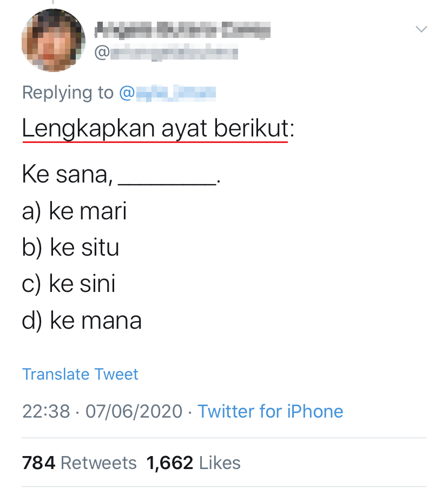View the 784 Retweets list

click(80, 463)
